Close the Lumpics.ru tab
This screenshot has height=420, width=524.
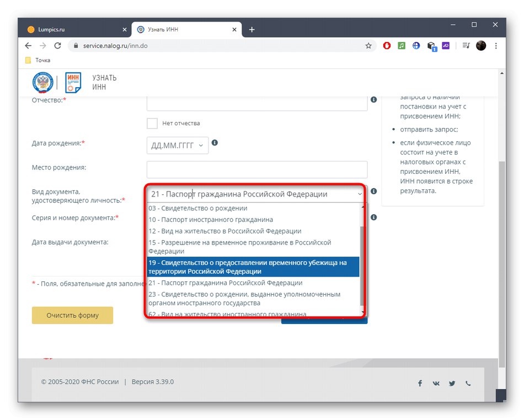(125, 30)
